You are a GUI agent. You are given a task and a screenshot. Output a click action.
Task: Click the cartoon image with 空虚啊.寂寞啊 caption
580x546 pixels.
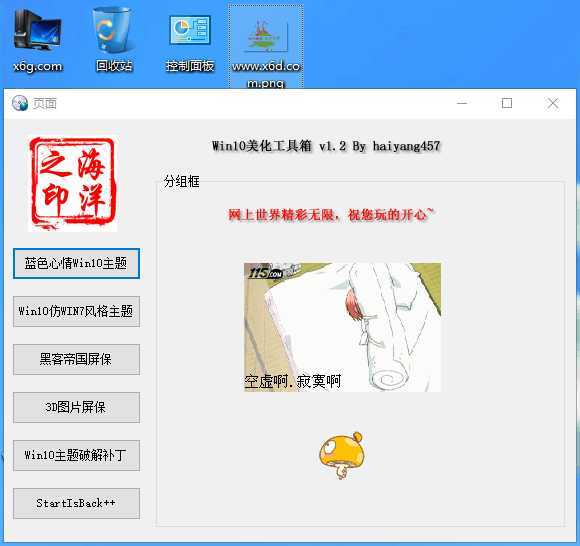[x=342, y=327]
